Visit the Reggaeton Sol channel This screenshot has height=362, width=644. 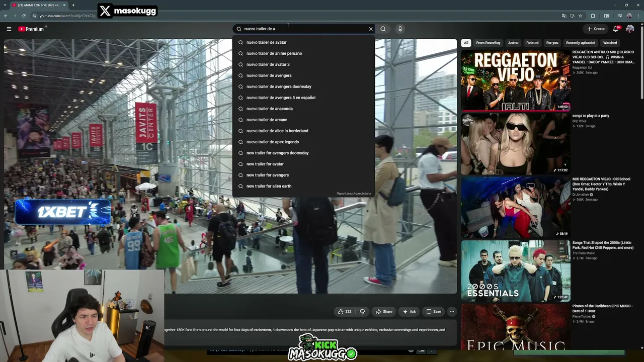click(x=582, y=67)
